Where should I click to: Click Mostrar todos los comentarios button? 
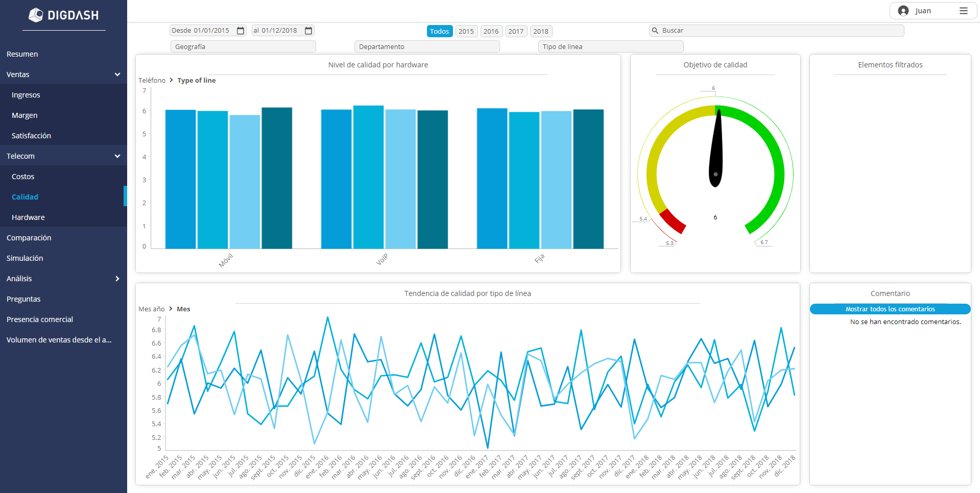(890, 309)
